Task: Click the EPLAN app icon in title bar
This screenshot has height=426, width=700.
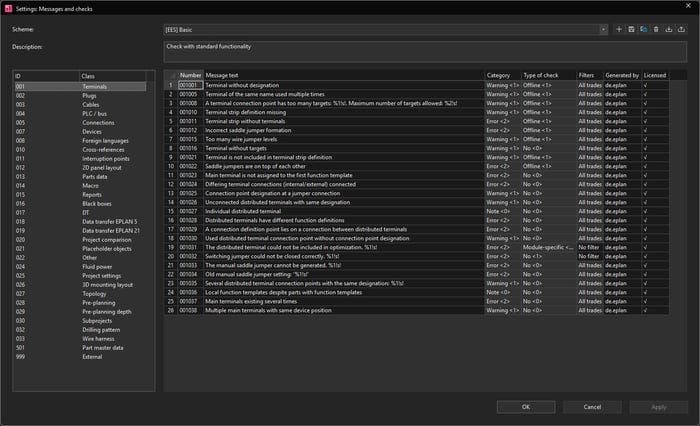Action: pos(8,8)
